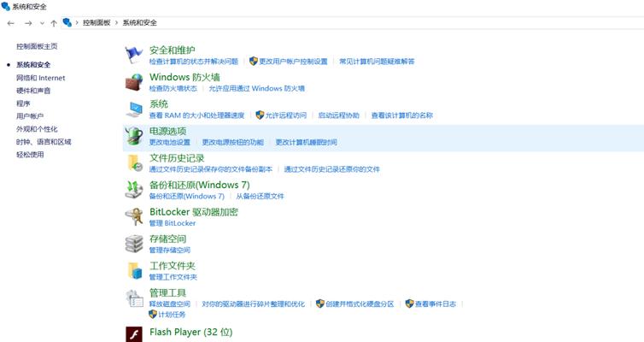Viewport: 644px width, 342px height.
Task: Go to 控制面板主页 in sidebar
Action: [37, 46]
